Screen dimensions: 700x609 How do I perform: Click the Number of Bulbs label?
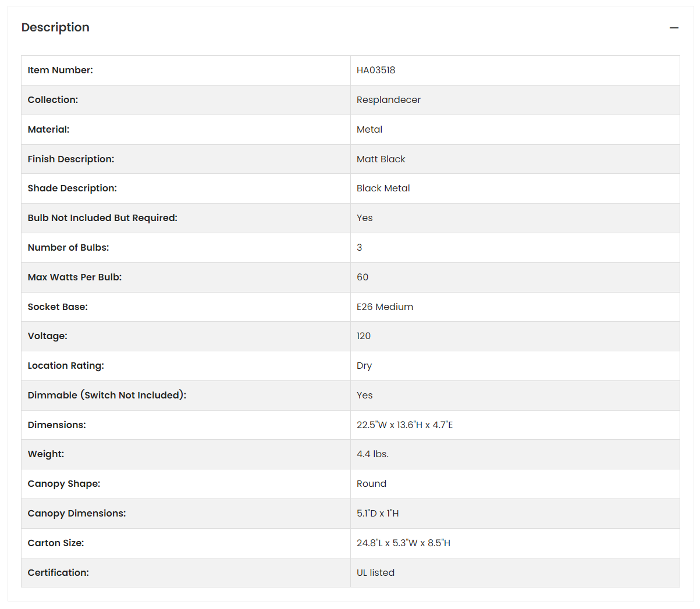(x=68, y=248)
